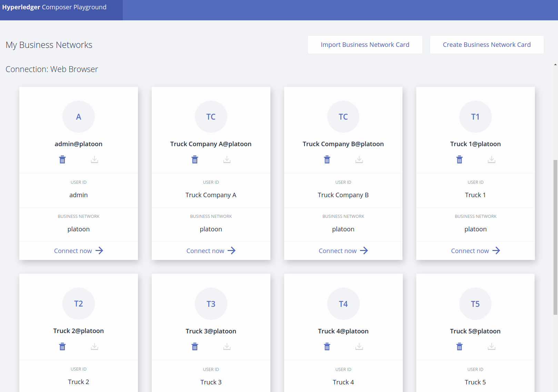Export the admin@platoon business network card
Viewport: 558px width, 392px height.
coord(94,160)
